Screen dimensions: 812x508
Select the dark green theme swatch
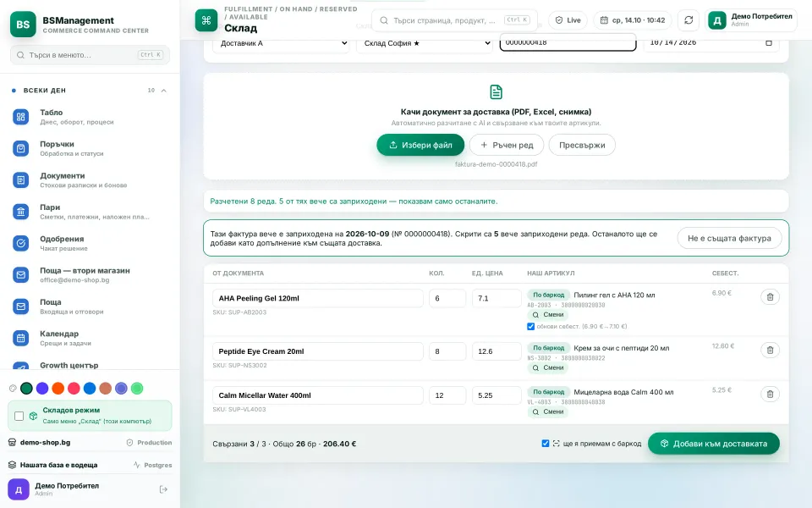click(26, 389)
